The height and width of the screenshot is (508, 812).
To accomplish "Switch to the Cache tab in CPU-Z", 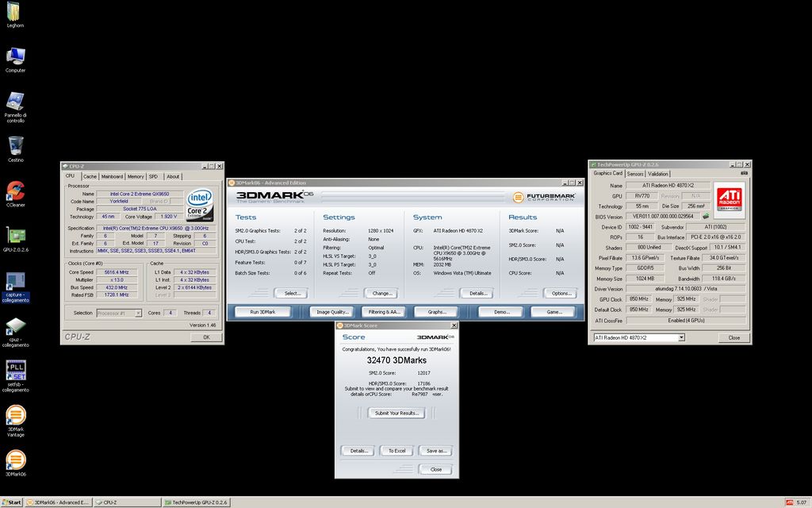I will pyautogui.click(x=90, y=176).
